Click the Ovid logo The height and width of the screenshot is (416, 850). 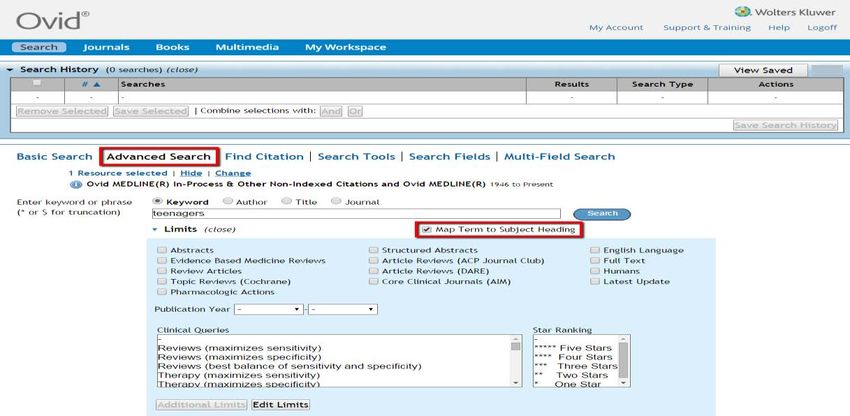tap(53, 21)
